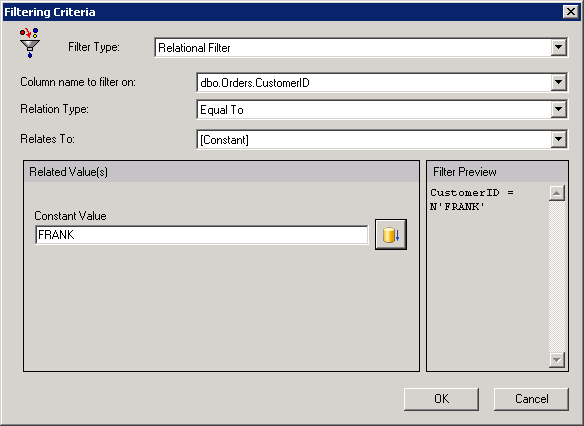Click the database lookup icon beside Constant Value
Viewport: 584px width, 426px height.
391,235
